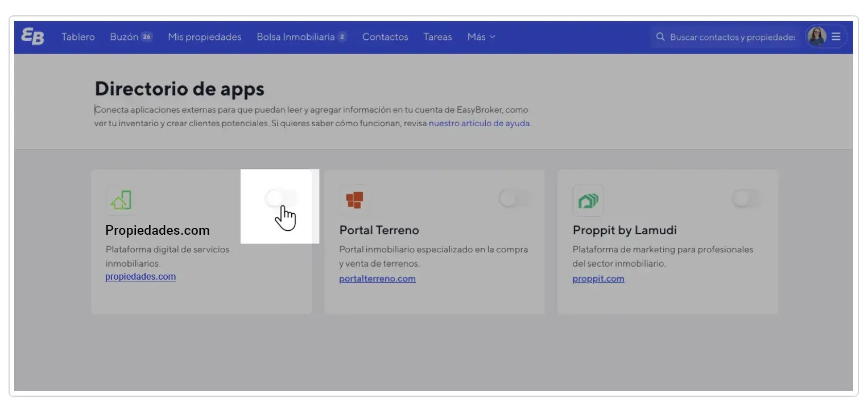Click the search magnifier icon
The image size is (868, 407).
coord(660,36)
